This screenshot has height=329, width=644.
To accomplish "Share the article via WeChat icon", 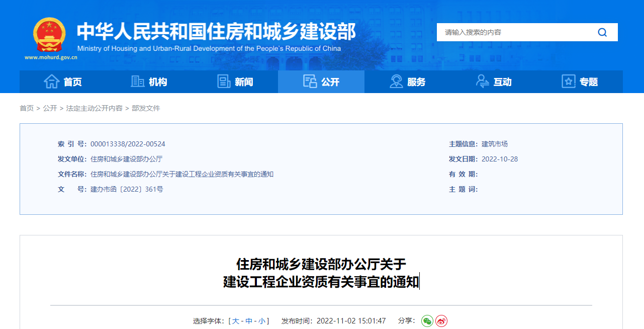I will pos(427,321).
